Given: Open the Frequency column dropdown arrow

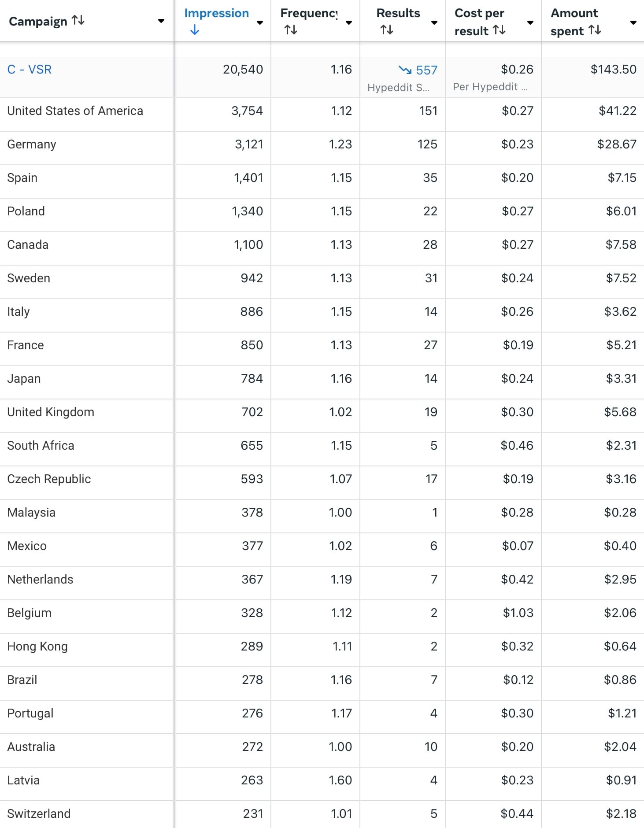Looking at the screenshot, I should tap(348, 22).
